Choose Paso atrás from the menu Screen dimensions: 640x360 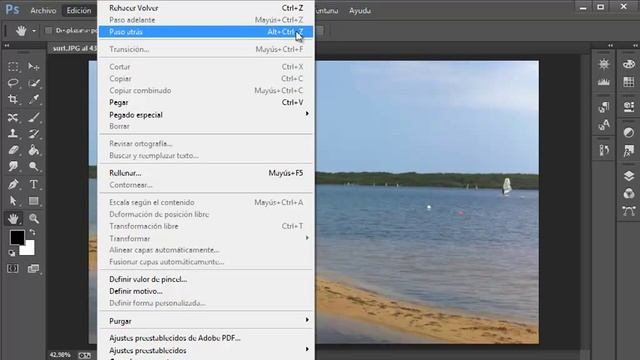click(206, 31)
